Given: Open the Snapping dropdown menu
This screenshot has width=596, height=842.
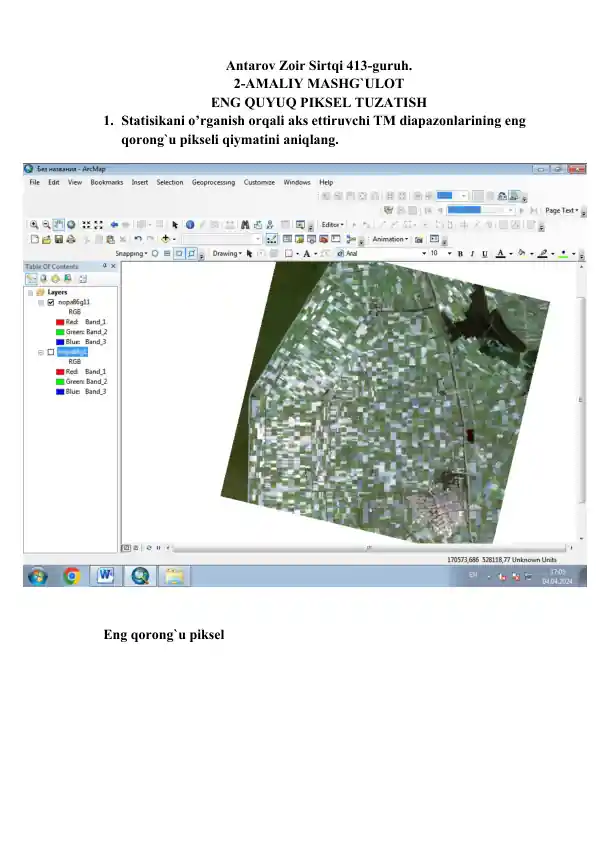Looking at the screenshot, I should click(x=132, y=253).
